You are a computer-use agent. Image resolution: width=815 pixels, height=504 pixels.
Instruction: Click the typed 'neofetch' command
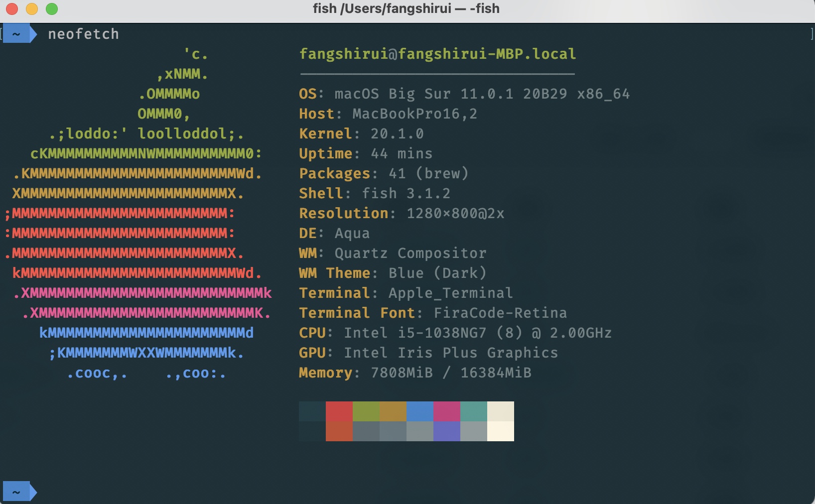84,34
